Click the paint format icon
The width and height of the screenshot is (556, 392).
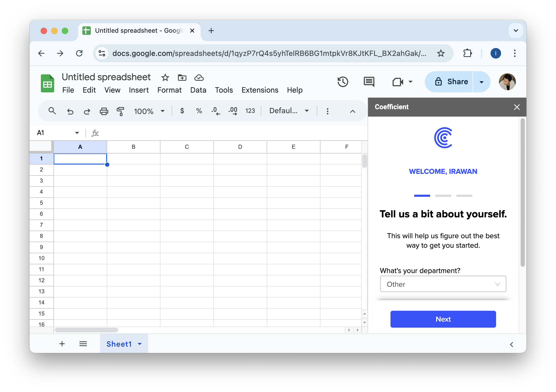120,111
